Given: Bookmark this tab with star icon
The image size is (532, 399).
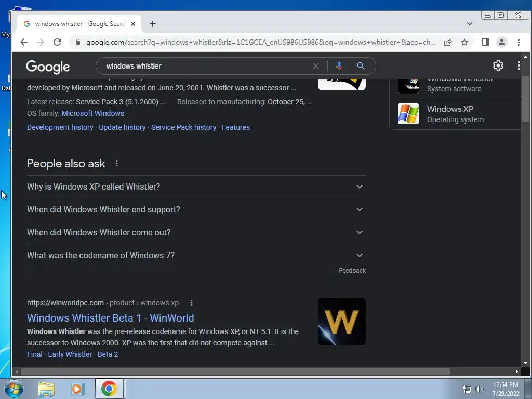Looking at the screenshot, I should [464, 42].
